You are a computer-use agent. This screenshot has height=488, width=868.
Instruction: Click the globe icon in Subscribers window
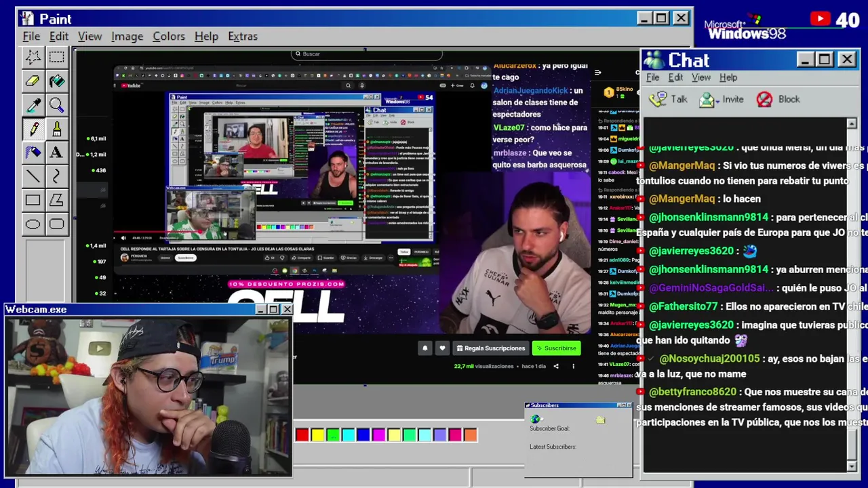(x=536, y=420)
